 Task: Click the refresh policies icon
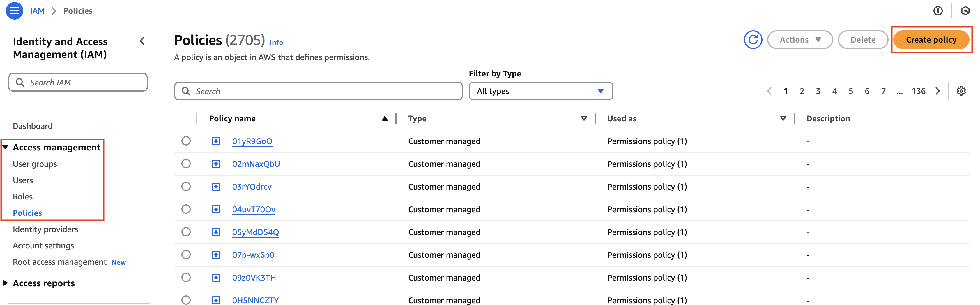[x=753, y=40]
